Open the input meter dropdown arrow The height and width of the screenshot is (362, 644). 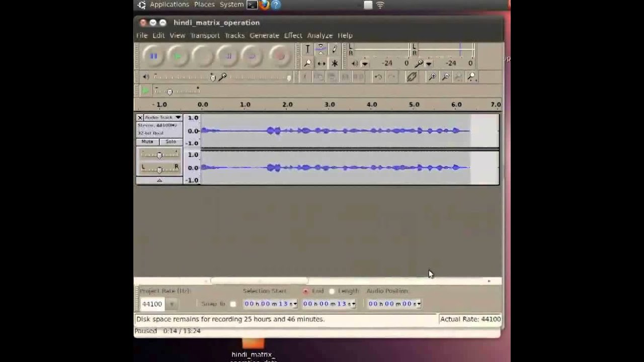pyautogui.click(x=429, y=64)
